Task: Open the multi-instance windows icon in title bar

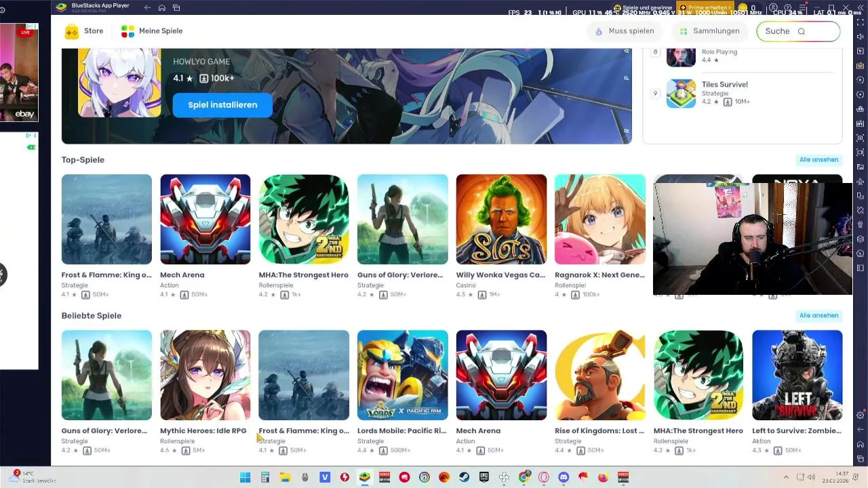Action: [176, 7]
